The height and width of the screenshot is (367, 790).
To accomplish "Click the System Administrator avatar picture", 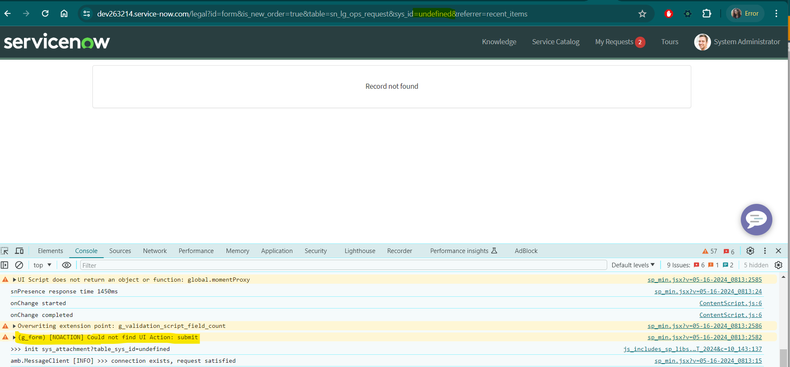I will pyautogui.click(x=702, y=42).
